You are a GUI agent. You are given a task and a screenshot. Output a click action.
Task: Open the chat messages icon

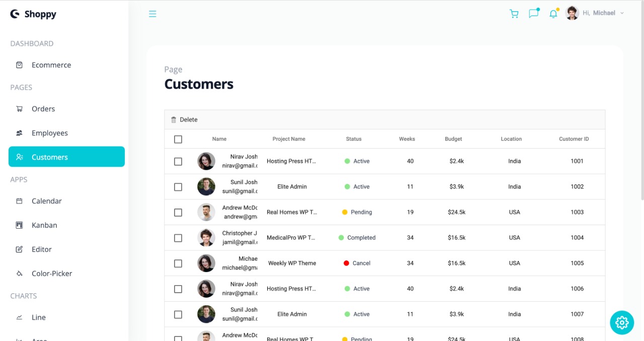click(x=533, y=14)
